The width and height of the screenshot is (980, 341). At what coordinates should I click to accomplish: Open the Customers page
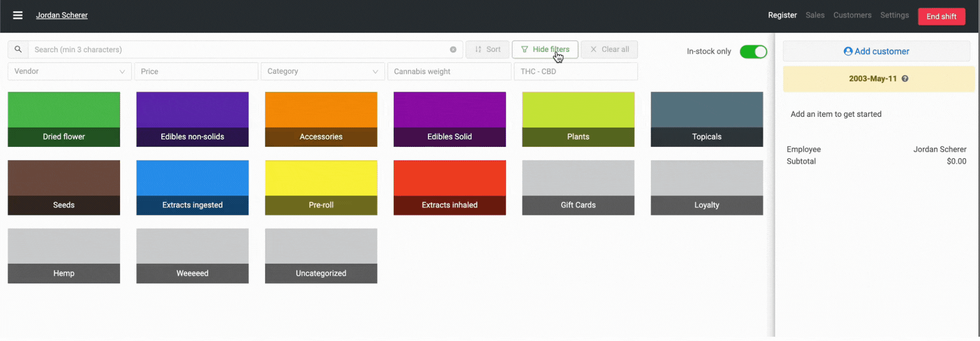coord(852,15)
